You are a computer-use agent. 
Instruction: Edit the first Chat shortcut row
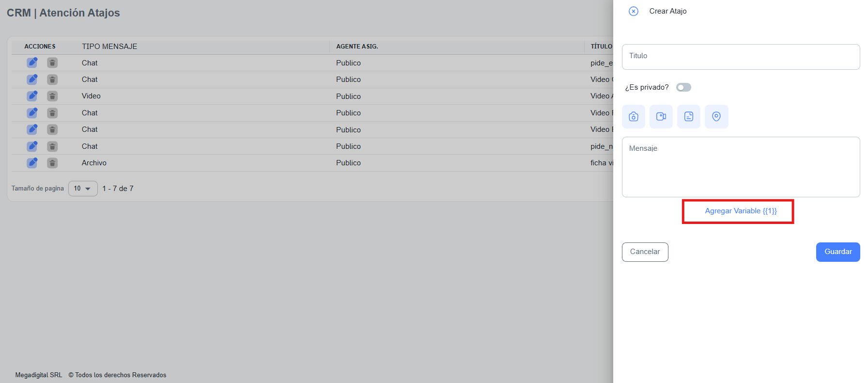coord(32,63)
